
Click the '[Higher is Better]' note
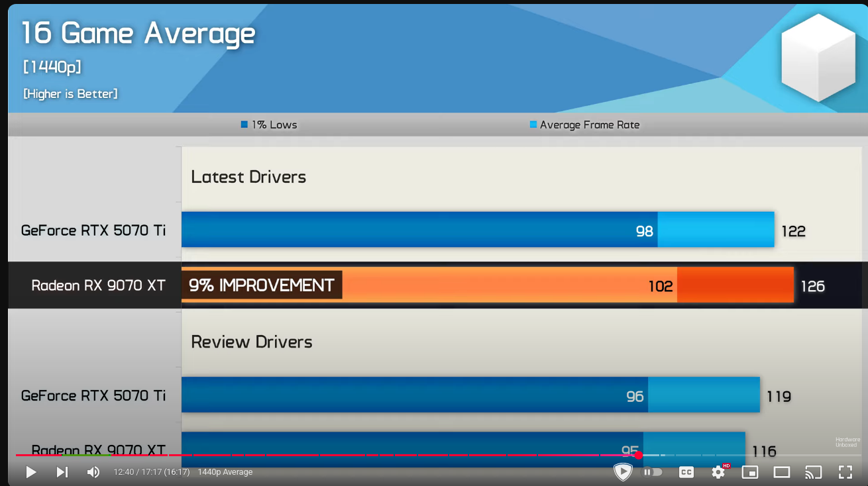[x=70, y=94]
